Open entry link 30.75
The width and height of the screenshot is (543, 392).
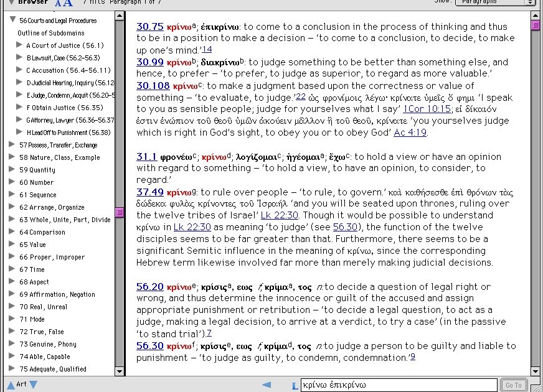(x=149, y=27)
